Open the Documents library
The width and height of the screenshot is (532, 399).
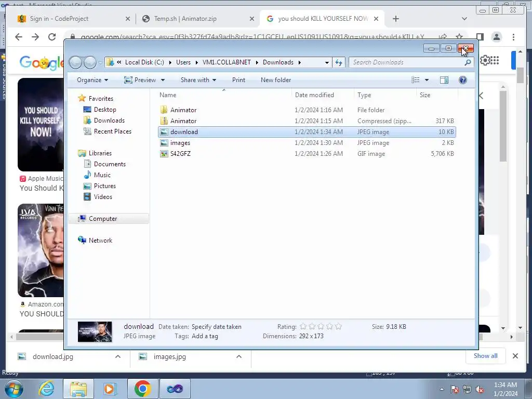[x=110, y=164]
